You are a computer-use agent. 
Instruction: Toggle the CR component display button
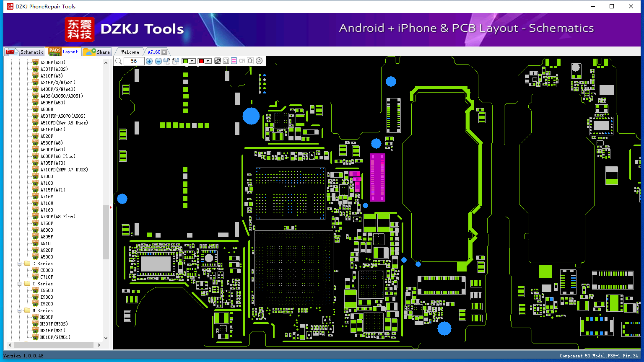242,61
